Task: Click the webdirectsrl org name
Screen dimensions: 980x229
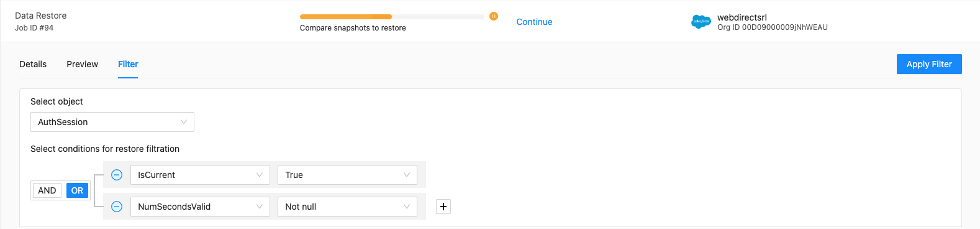Action: 742,17
